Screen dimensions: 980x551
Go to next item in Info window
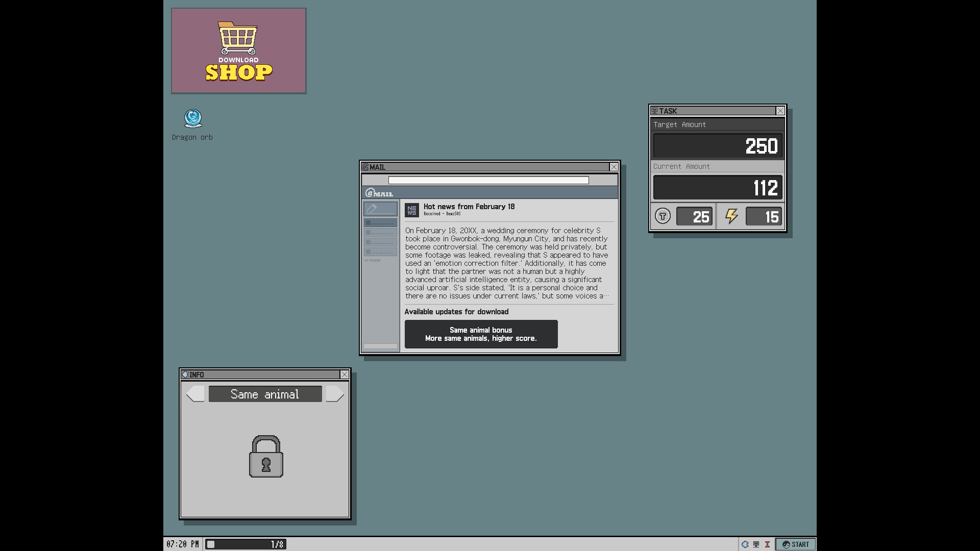335,394
